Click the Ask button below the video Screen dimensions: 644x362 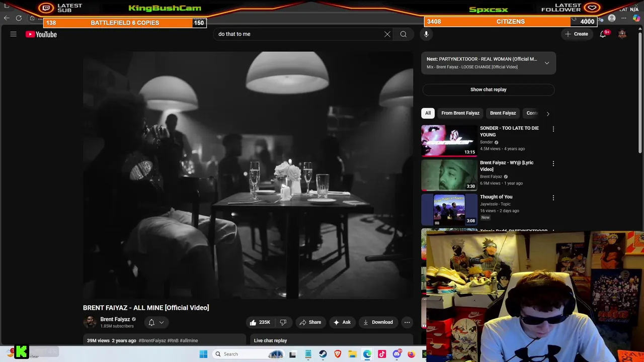coord(342,322)
